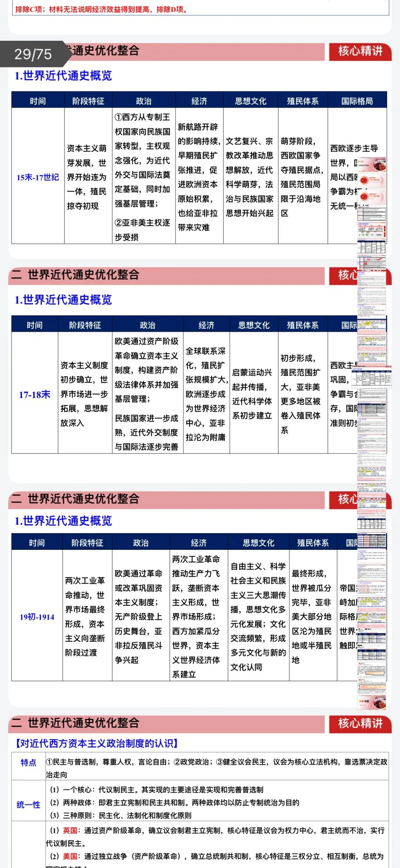
Task: Click the line (2) 两种政体
Action: click(x=174, y=802)
